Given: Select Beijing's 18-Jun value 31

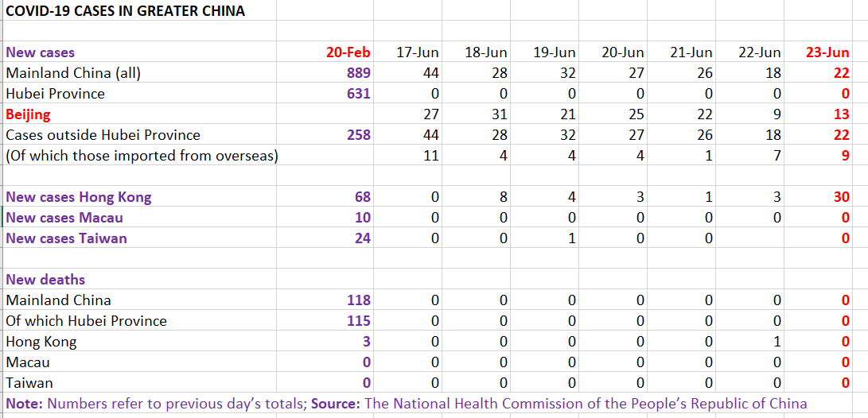Looking at the screenshot, I should 500,114.
